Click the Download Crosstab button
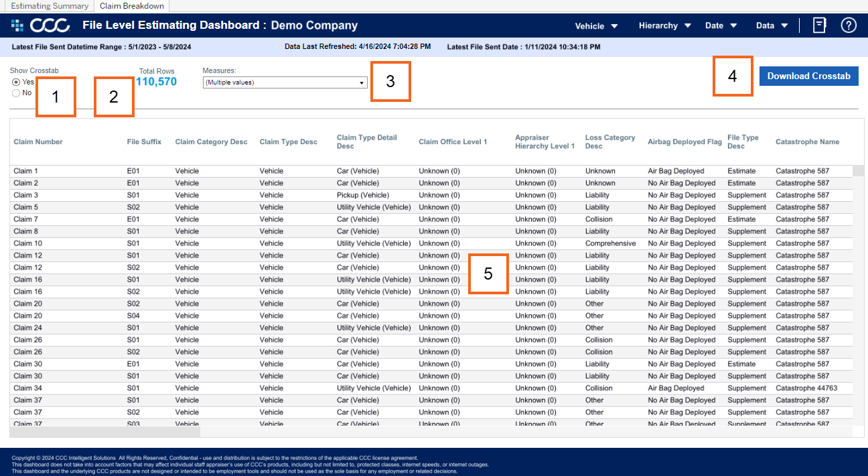The image size is (868, 476). tap(808, 76)
